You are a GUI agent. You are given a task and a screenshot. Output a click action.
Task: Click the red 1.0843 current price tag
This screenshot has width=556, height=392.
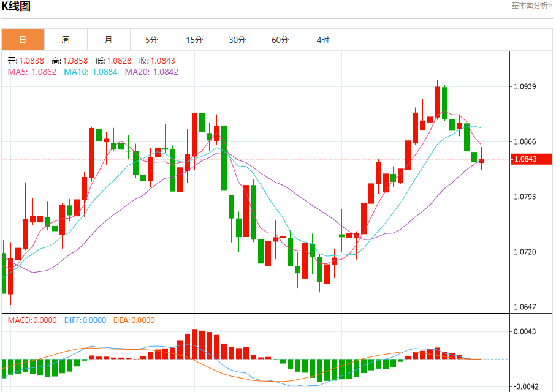point(531,159)
